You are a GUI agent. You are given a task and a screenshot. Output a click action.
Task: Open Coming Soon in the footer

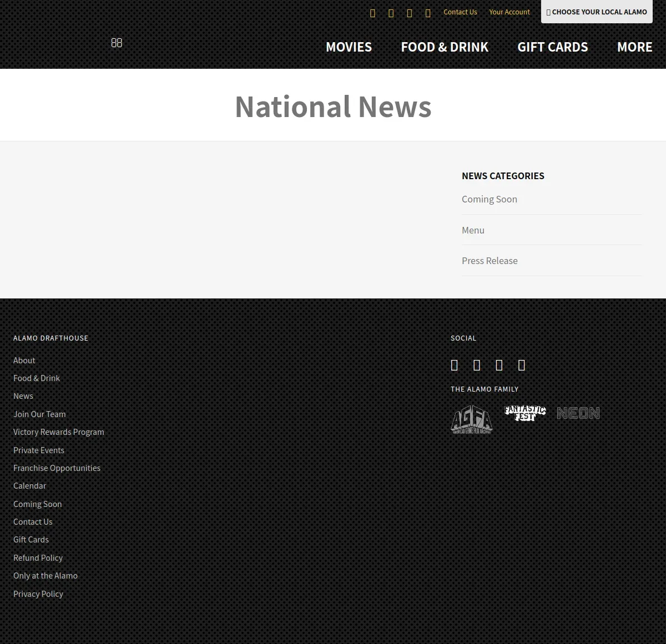[x=37, y=504]
